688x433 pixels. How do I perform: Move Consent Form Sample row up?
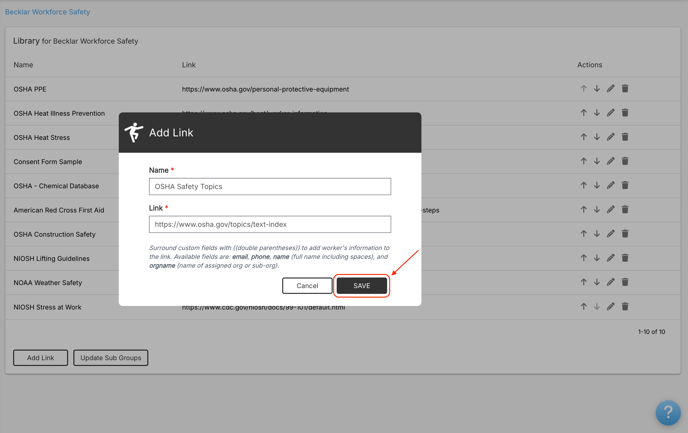click(584, 161)
